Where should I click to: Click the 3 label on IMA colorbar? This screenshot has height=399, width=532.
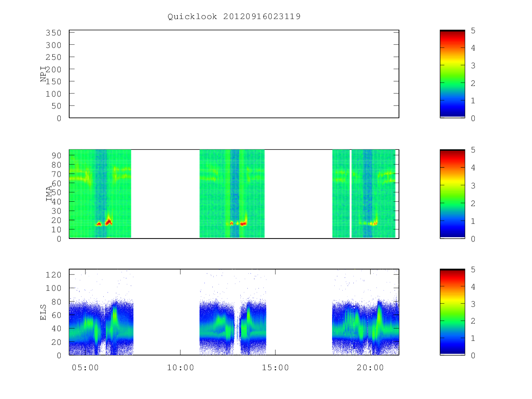coord(473,185)
